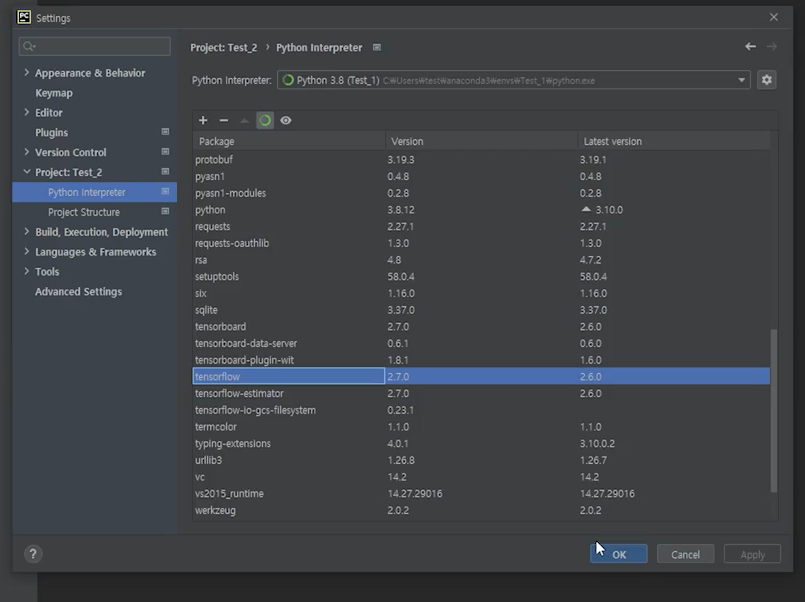Toggle the Conda package manager icon
The image size is (805, 602).
pyautogui.click(x=265, y=120)
